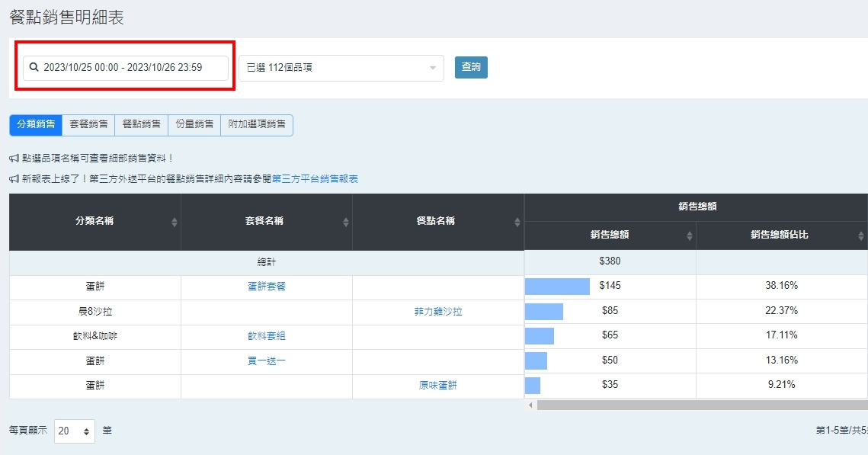
Task: Switch to the 餐點銷售 tab
Action: click(141, 124)
